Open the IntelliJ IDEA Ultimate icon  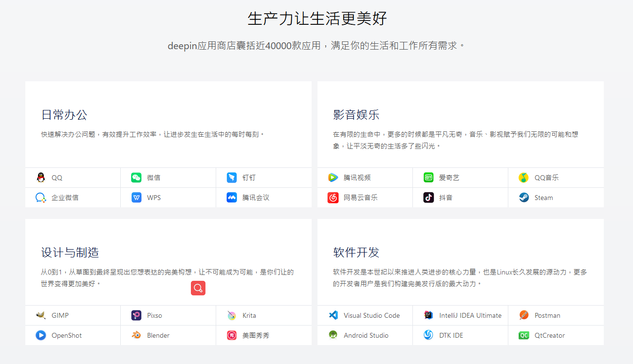click(428, 315)
